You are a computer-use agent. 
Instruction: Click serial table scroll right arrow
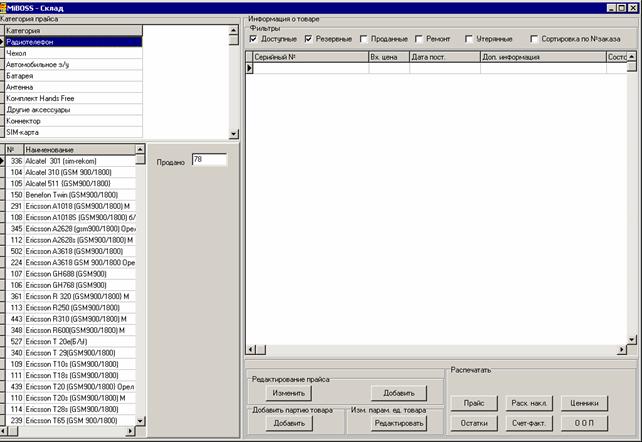point(622,350)
